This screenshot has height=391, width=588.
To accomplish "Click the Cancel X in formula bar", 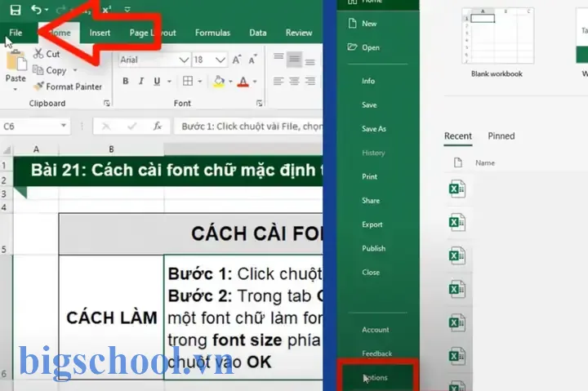I will (x=106, y=127).
